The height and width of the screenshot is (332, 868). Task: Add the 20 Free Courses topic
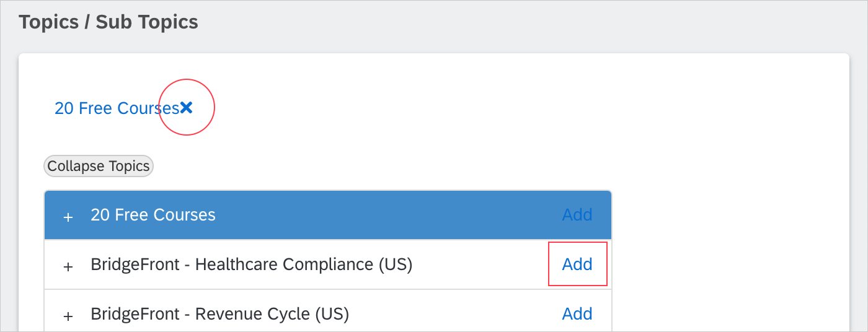point(577,215)
